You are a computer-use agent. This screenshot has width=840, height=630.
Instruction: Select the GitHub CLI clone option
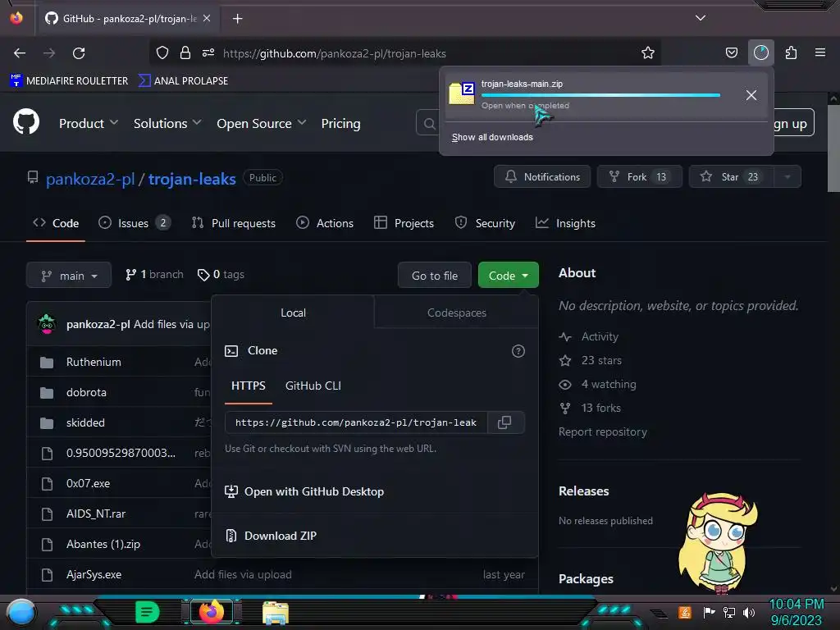313,386
